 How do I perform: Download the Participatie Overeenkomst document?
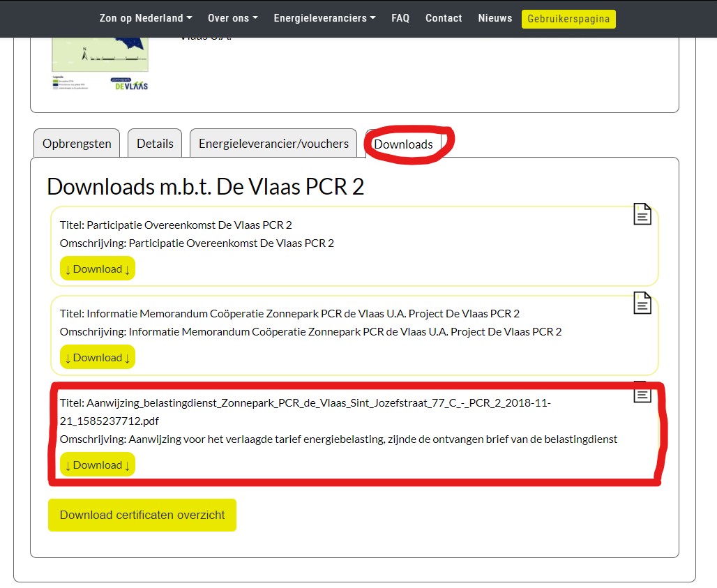click(x=98, y=269)
